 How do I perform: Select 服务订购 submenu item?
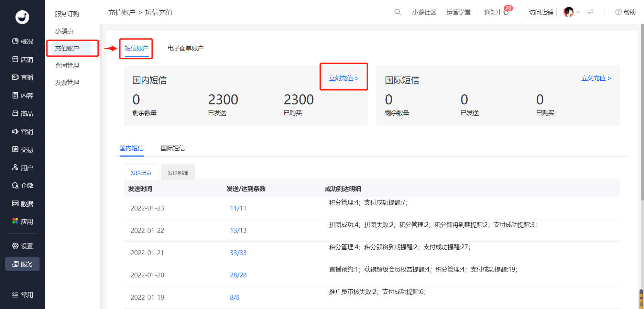coord(67,14)
